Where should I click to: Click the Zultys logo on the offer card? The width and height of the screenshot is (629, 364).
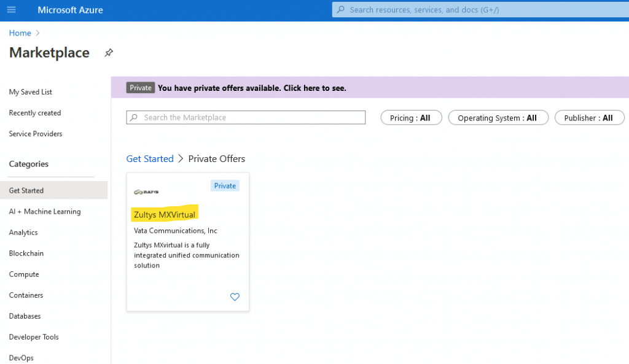[146, 192]
